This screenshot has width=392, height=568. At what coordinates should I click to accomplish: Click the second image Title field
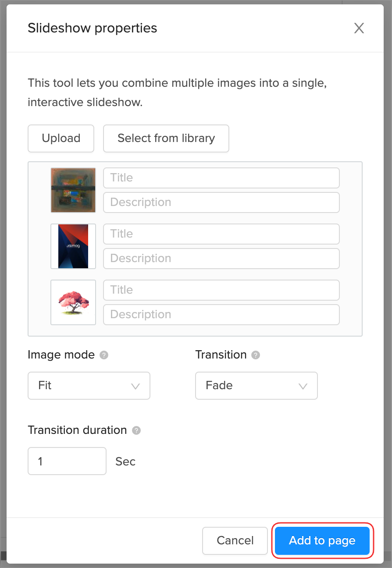(221, 234)
